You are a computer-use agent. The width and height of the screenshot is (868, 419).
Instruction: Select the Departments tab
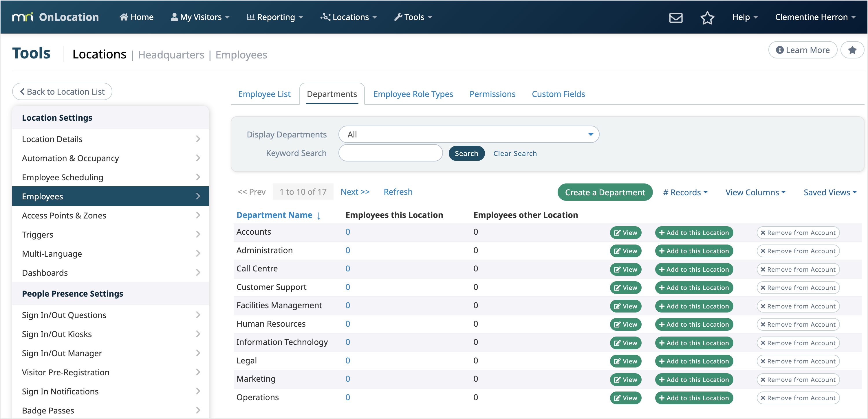coord(332,94)
